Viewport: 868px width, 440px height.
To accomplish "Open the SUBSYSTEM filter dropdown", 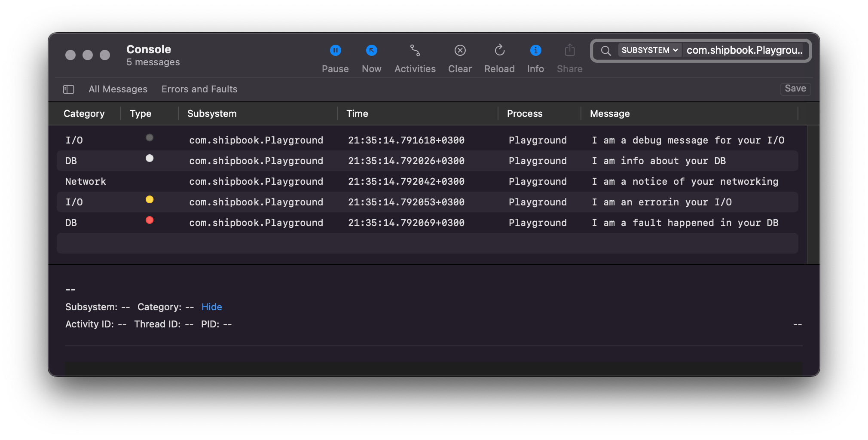I will pyautogui.click(x=649, y=50).
